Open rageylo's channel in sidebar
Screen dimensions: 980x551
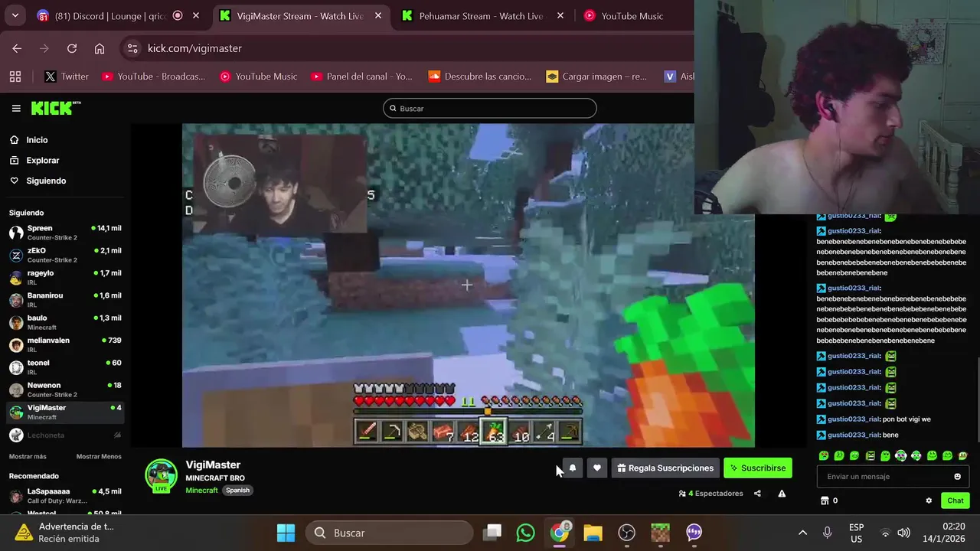pyautogui.click(x=65, y=277)
